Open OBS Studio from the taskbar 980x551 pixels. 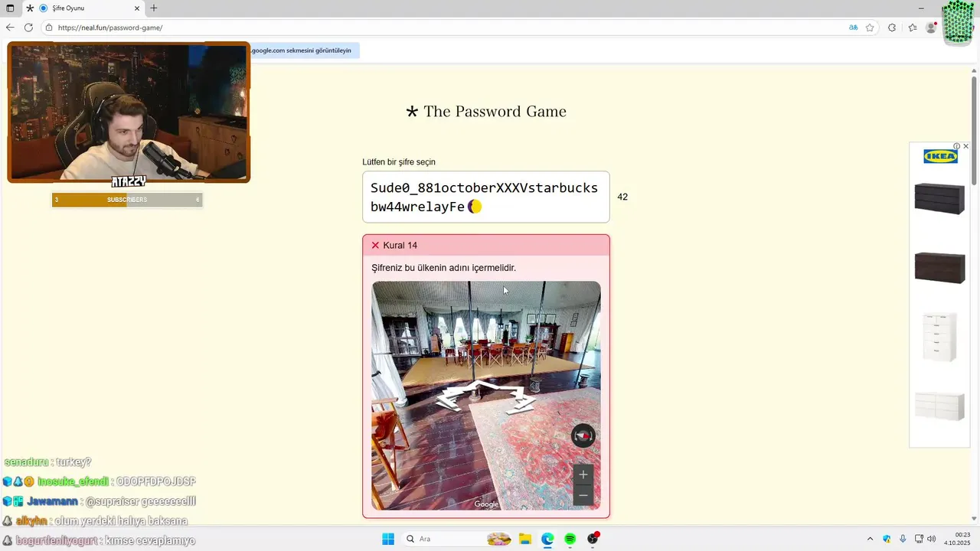[x=593, y=539]
